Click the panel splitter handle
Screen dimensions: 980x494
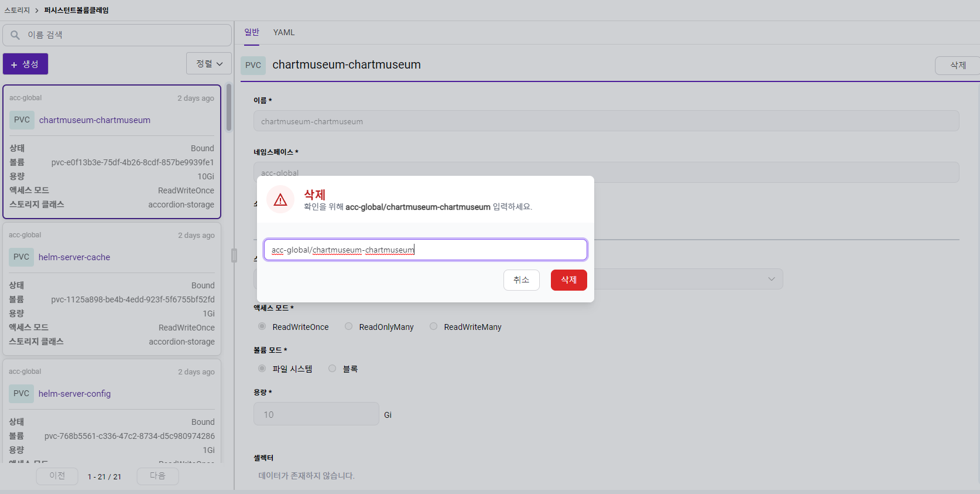(x=234, y=255)
